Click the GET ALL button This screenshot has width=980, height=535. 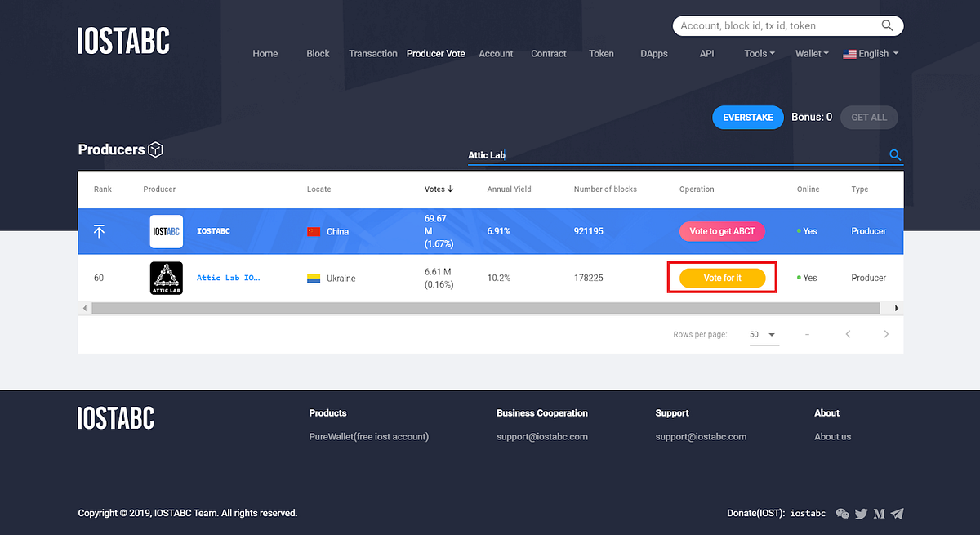tap(869, 118)
